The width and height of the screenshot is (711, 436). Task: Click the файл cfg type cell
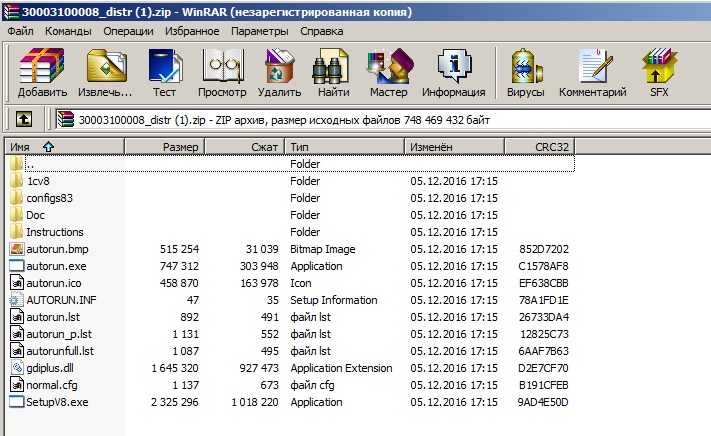pyautogui.click(x=312, y=385)
